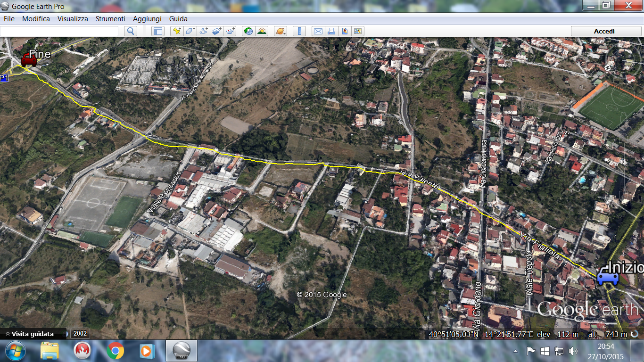Click the search input field
644x362 pixels.
pyautogui.click(x=59, y=31)
